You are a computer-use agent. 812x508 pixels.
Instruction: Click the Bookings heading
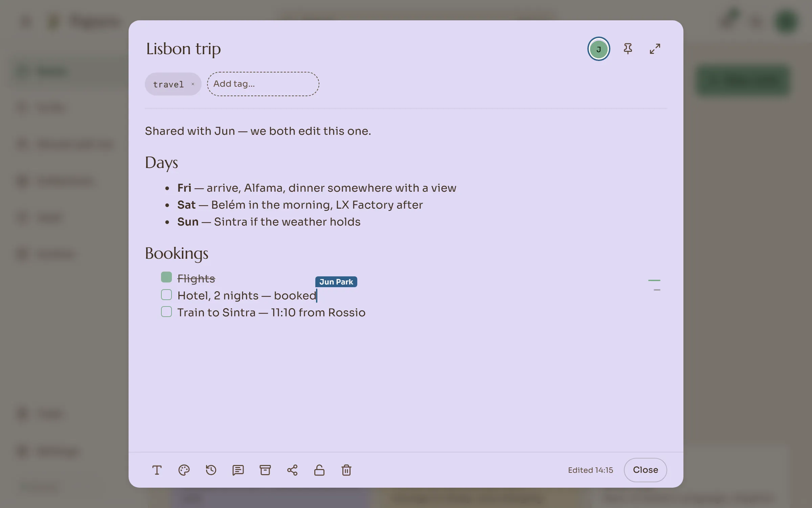click(177, 253)
